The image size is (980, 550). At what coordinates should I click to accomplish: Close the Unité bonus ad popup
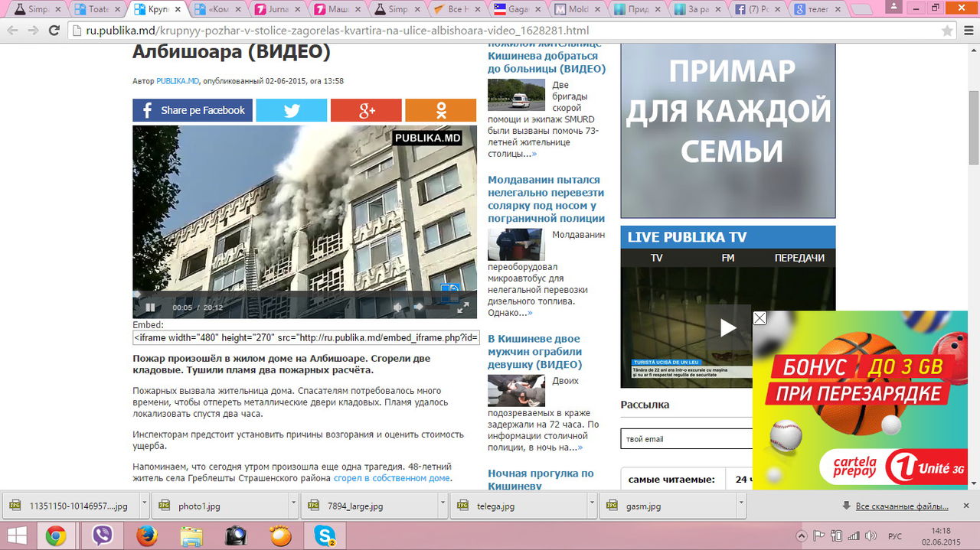[759, 318]
